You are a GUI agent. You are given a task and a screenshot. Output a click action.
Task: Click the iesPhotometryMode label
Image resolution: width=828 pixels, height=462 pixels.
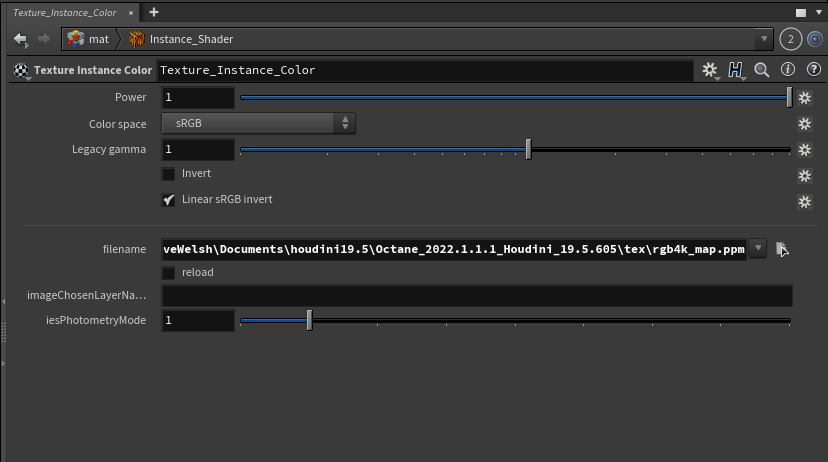(96, 320)
